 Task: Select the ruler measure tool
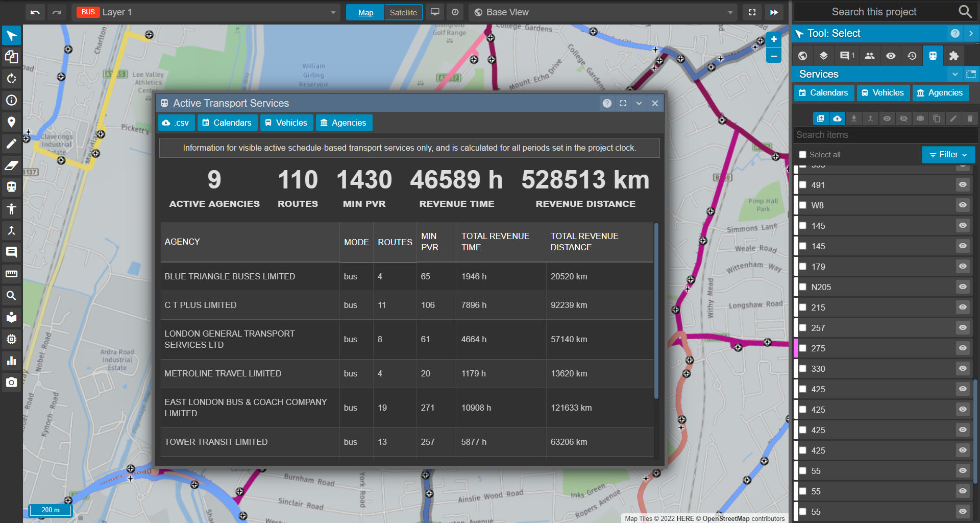pos(11,274)
